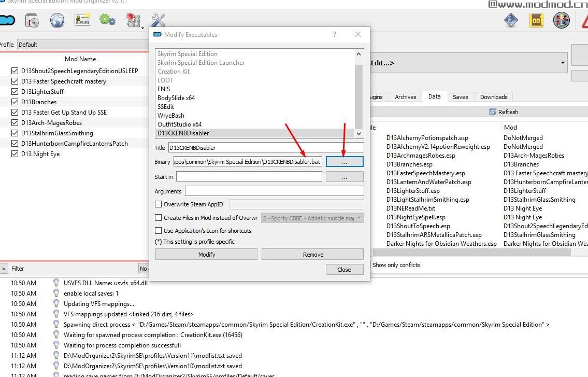This screenshot has height=377, width=588.
Task: Click lightbulb icon beside Updating VFS mappings log
Action: [x=56, y=303]
